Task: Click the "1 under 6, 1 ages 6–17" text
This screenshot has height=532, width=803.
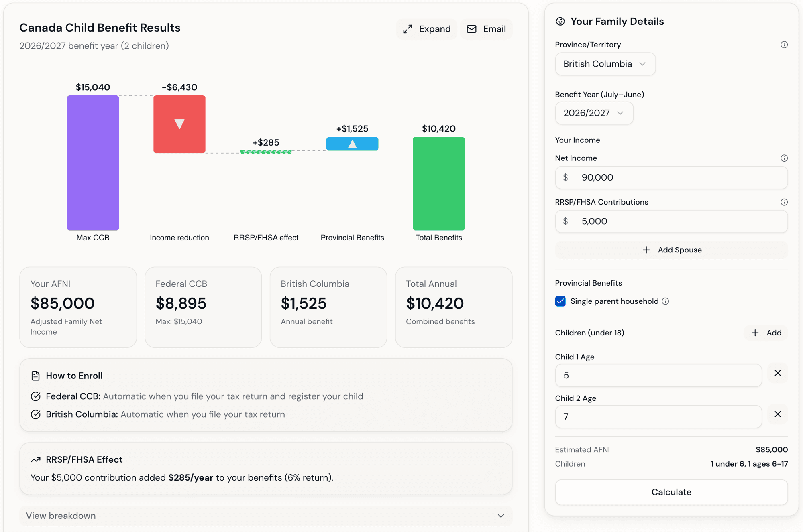Action: click(x=749, y=464)
